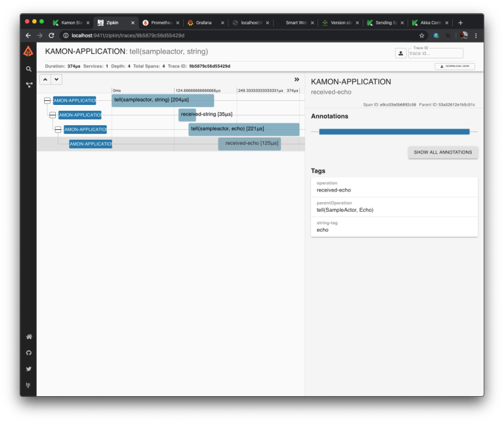Open the Gitter icon at sidebar bottom
Image resolution: width=504 pixels, height=423 pixels.
pyautogui.click(x=28, y=385)
